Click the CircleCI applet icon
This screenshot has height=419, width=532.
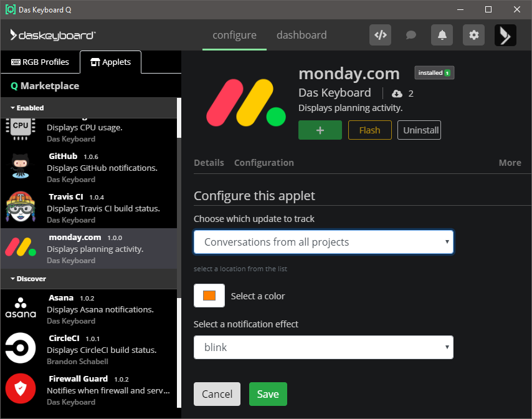pyautogui.click(x=21, y=348)
